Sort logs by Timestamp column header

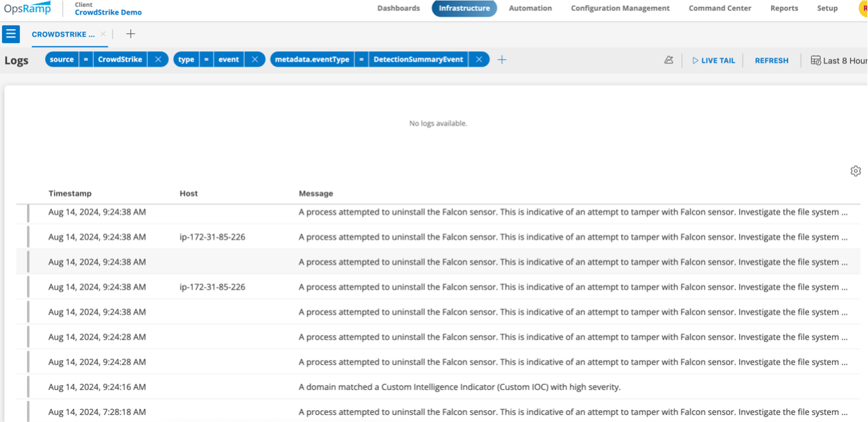point(70,194)
